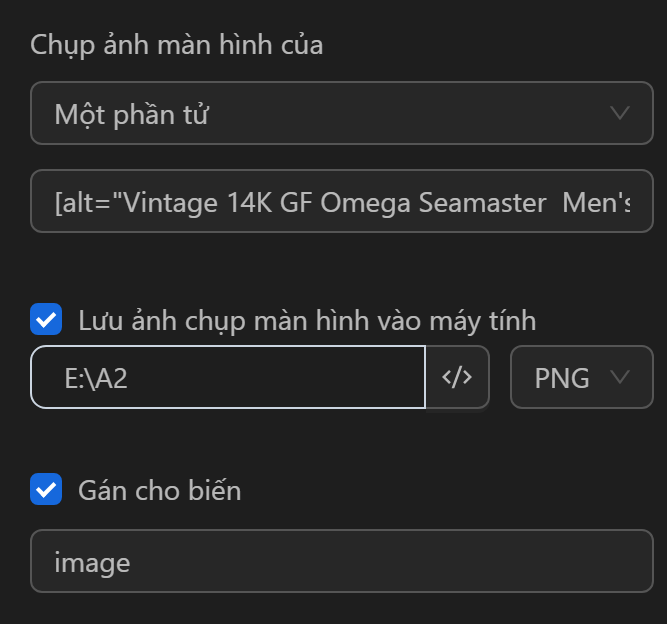The width and height of the screenshot is (667, 624).
Task: Disable the "Gán cho biến" checkbox
Action: [46, 490]
